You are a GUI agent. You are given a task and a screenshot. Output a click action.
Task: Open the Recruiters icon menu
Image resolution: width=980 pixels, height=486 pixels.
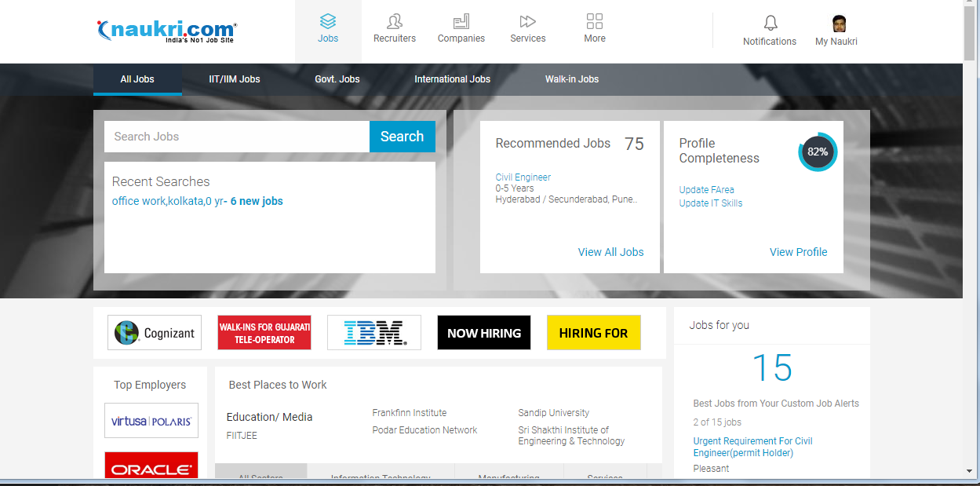[395, 21]
